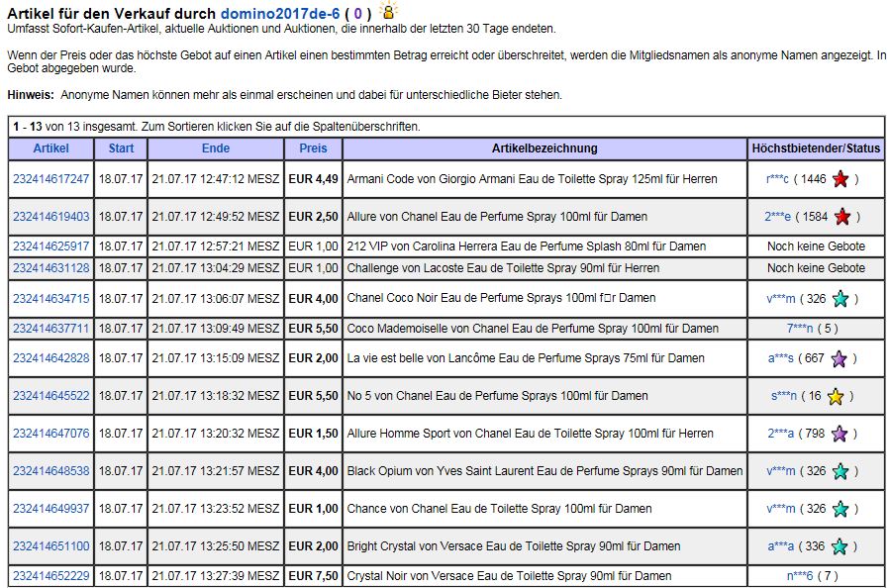The width and height of the screenshot is (889, 588).
Task: Click 212 VIP von Carolina Herrera description
Action: tap(526, 246)
